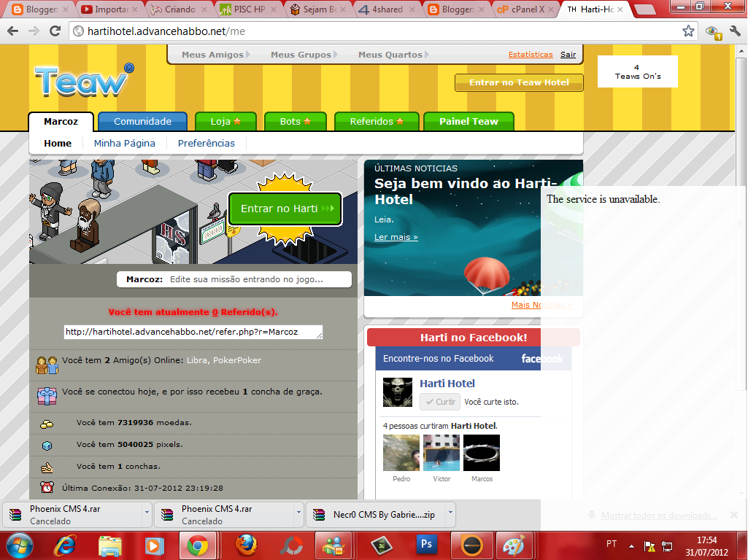Click Pedro's Facebook profile thumbnail

[401, 453]
